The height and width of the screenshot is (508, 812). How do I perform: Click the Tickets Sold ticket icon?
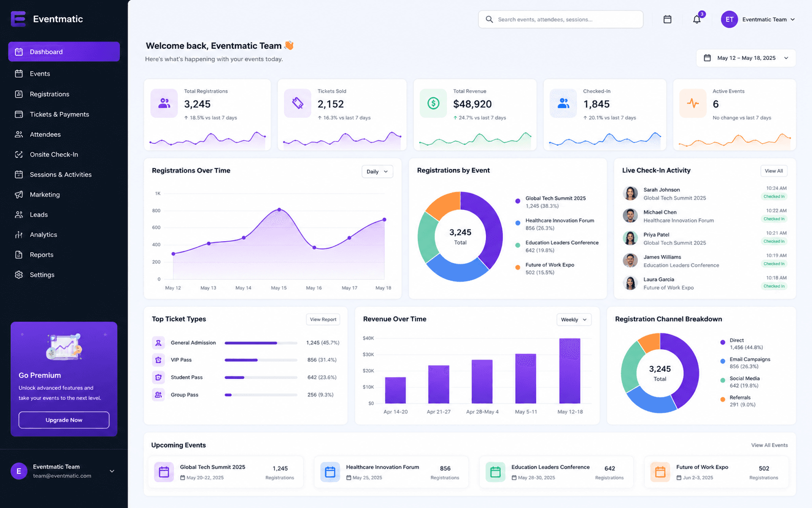[x=297, y=103]
